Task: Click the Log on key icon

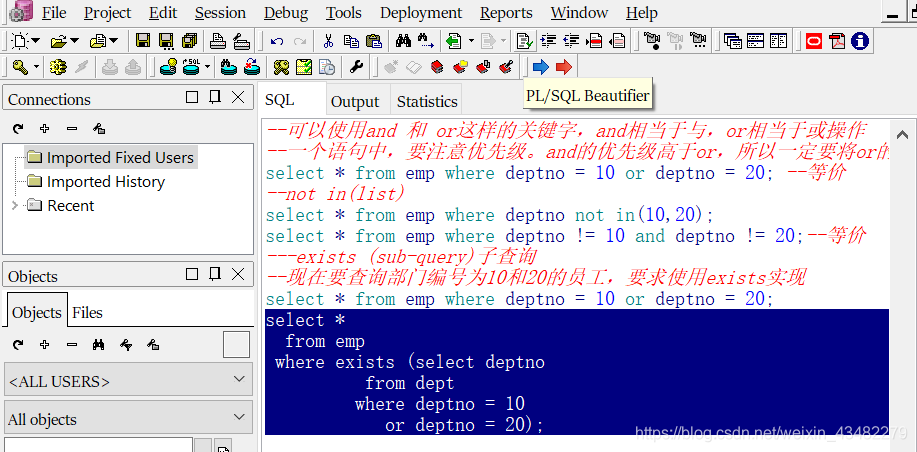Action: click(x=20, y=67)
